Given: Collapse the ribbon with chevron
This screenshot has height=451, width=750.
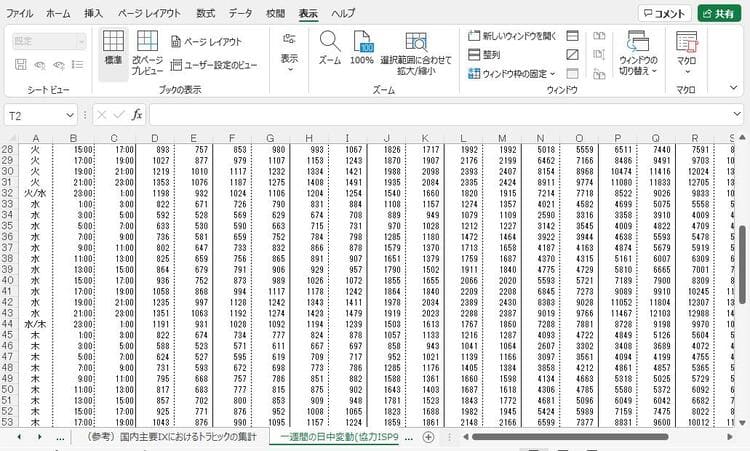Looking at the screenshot, I should tap(733, 88).
